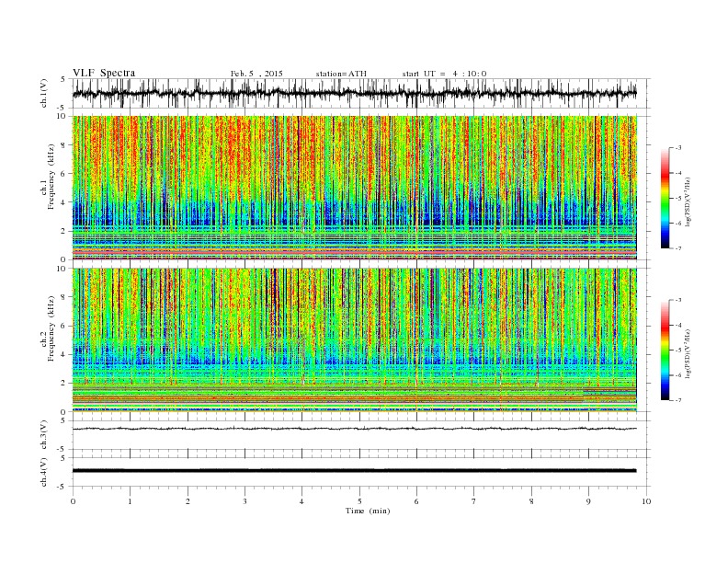Click the ch.4(V) axis label
This screenshot has height=563, width=728.
44,473
